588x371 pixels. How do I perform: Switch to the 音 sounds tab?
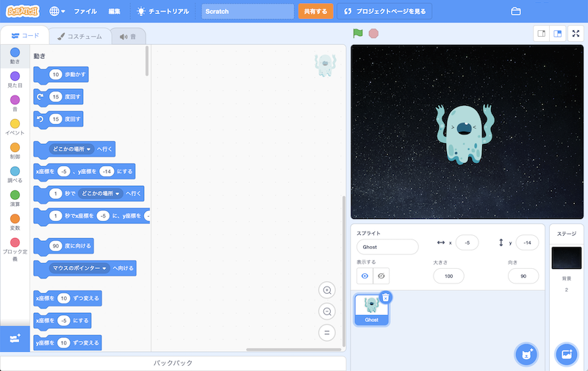128,36
